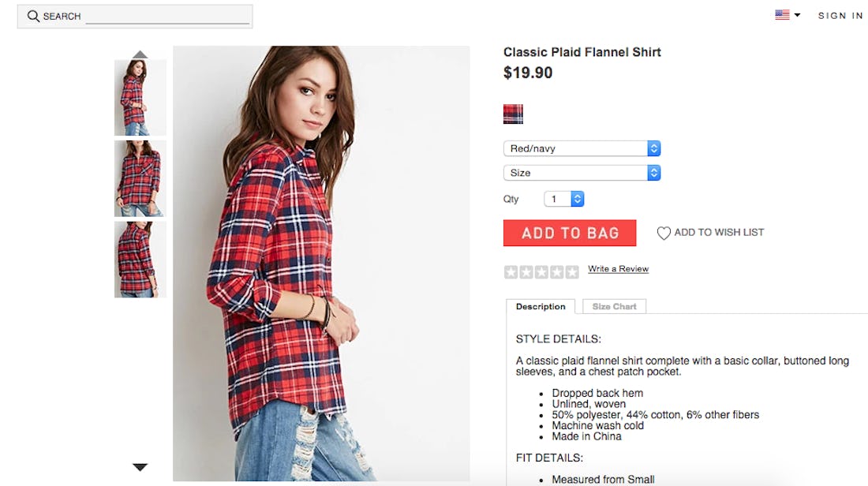
Task: Click the search magnifier icon
Action: pos(33,16)
